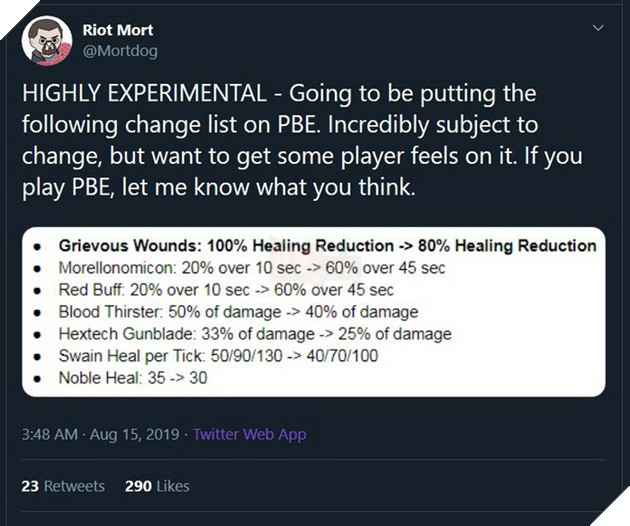
Task: Click the Twitter Web App source link
Action: [249, 434]
